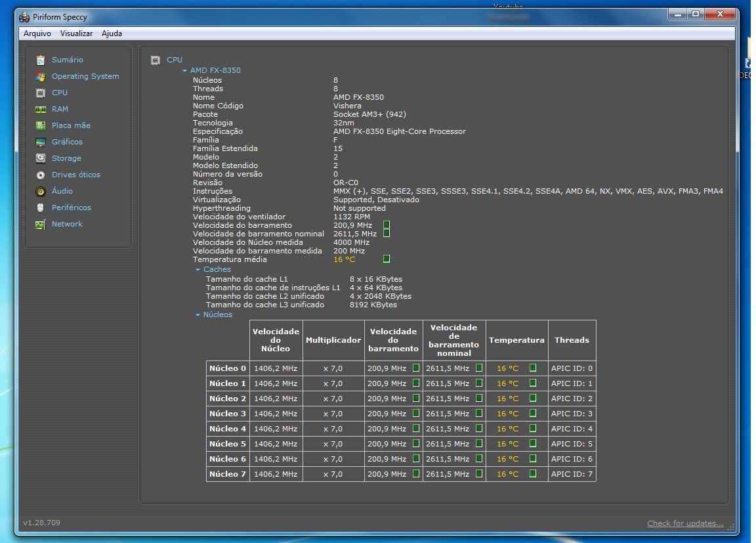The height and width of the screenshot is (543, 756).
Task: Click the APIC ID: 5 cell
Action: (572, 444)
